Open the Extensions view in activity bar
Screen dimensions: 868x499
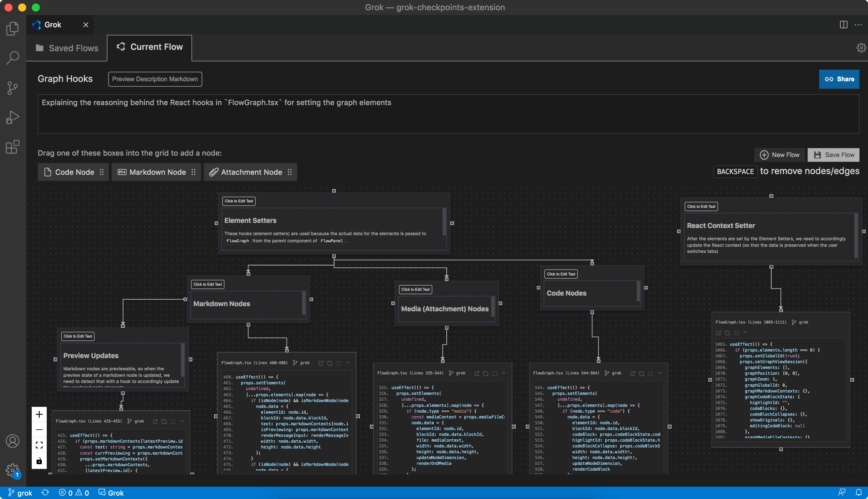tap(13, 147)
